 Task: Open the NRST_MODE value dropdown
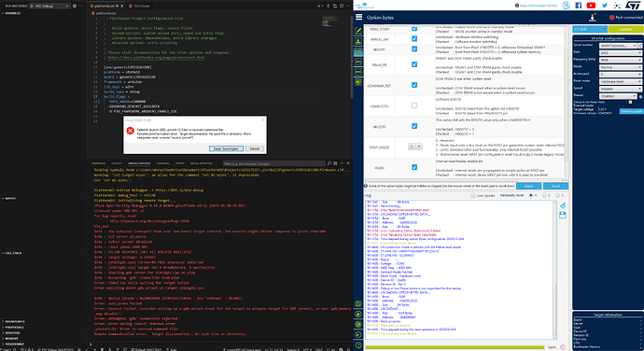click(414, 147)
